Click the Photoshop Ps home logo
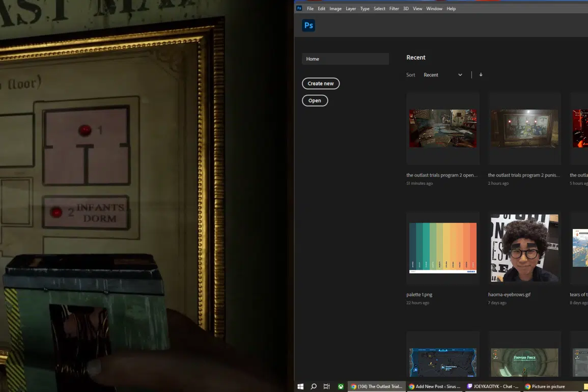Image resolution: width=588 pixels, height=392 pixels. point(308,25)
